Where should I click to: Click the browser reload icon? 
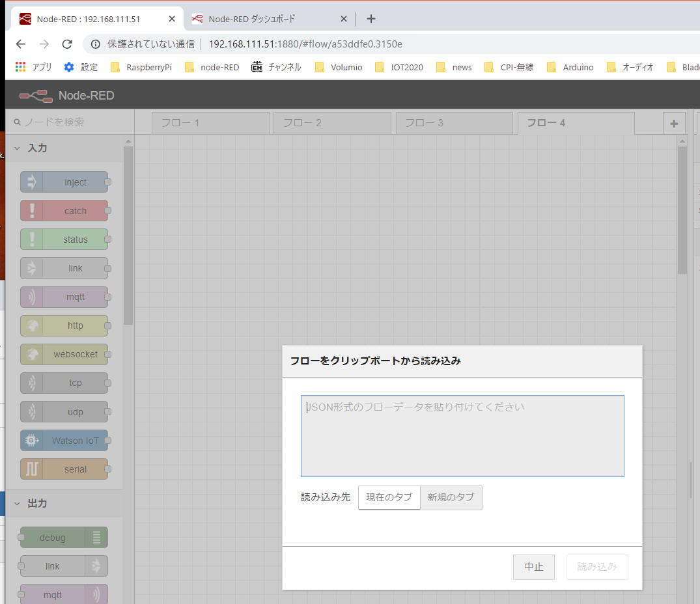[x=66, y=44]
